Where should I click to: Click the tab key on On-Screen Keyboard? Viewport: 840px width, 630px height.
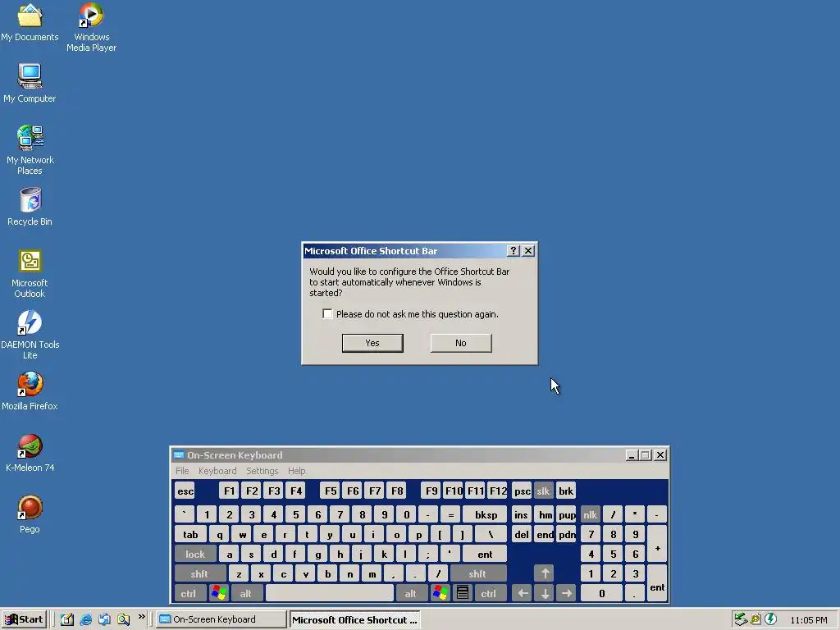(190, 534)
